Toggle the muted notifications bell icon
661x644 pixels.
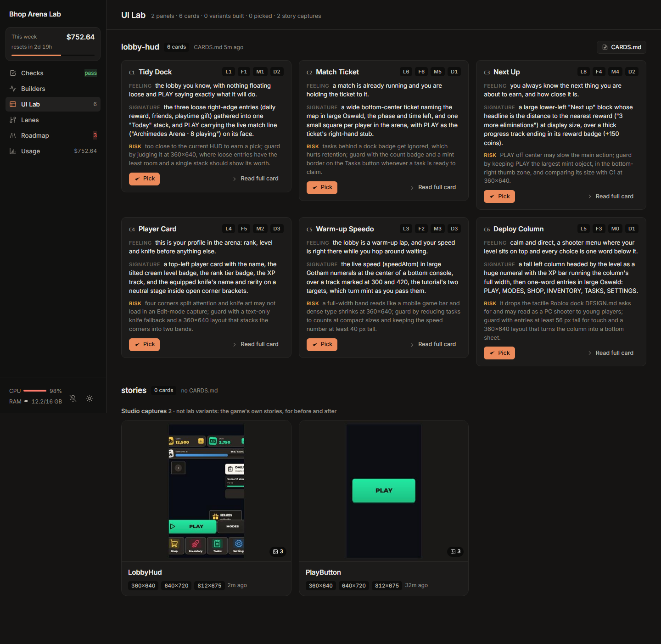click(73, 398)
